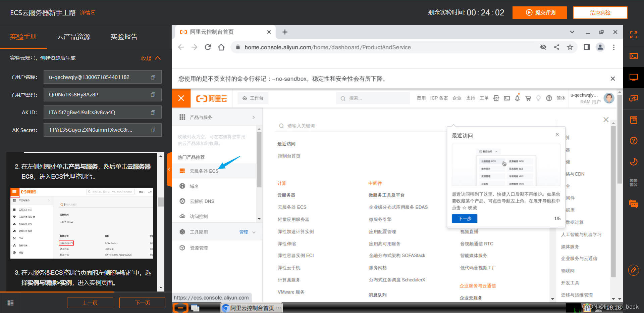
Task: Click 阿里云控制台首页 taskbar item
Action: 252,308
